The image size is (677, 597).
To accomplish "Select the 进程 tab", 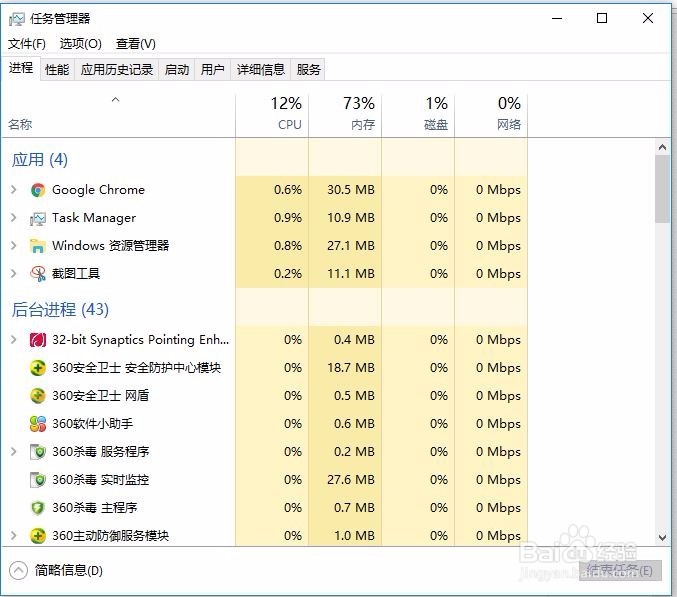I will (21, 68).
